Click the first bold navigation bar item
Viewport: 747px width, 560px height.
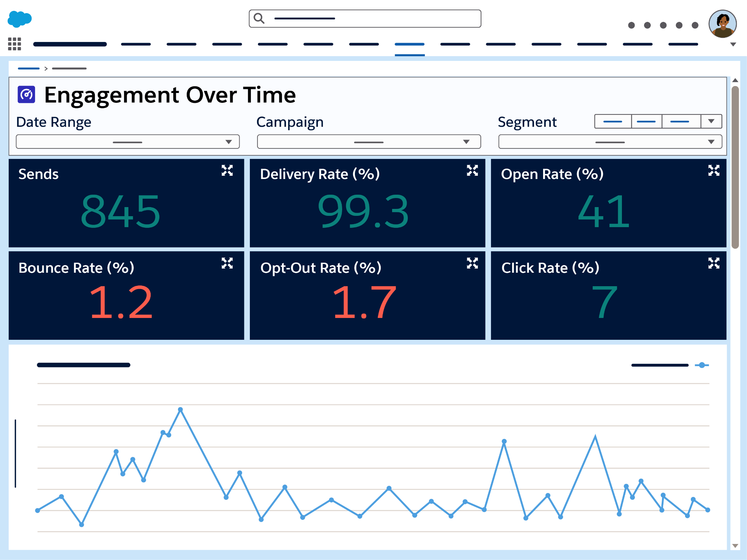point(70,44)
